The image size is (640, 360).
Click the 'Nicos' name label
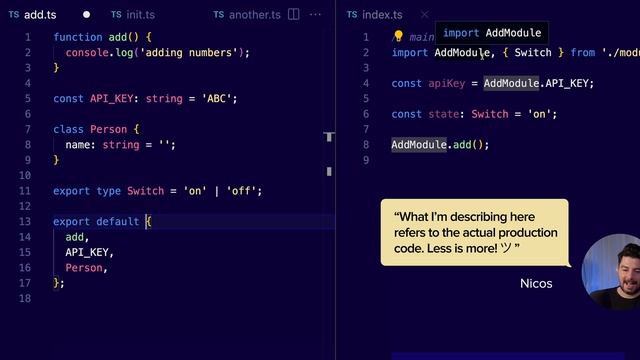point(536,284)
